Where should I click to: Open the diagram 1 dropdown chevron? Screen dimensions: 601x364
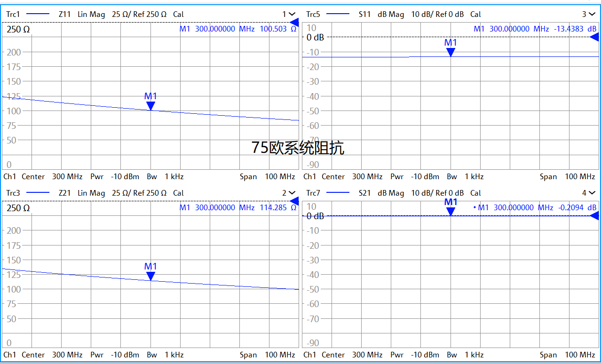pos(292,14)
